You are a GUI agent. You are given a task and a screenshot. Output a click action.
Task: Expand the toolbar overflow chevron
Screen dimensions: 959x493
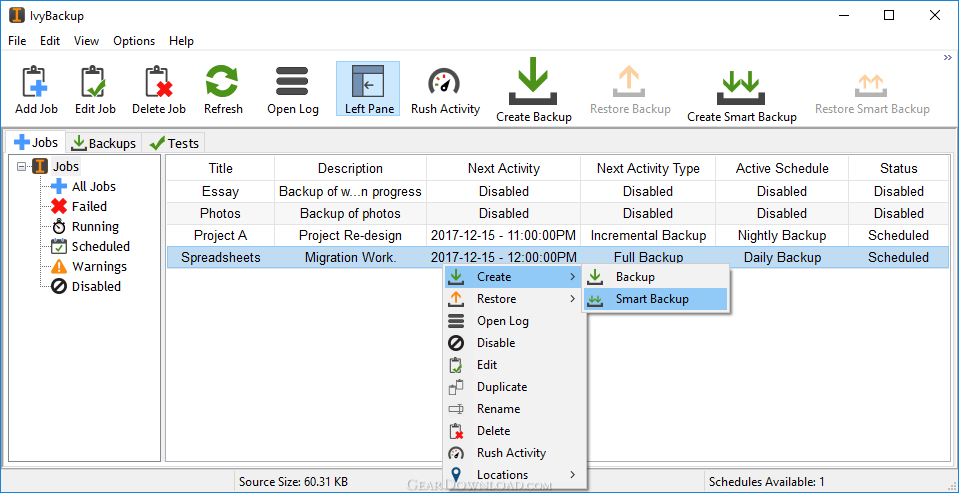point(947,57)
